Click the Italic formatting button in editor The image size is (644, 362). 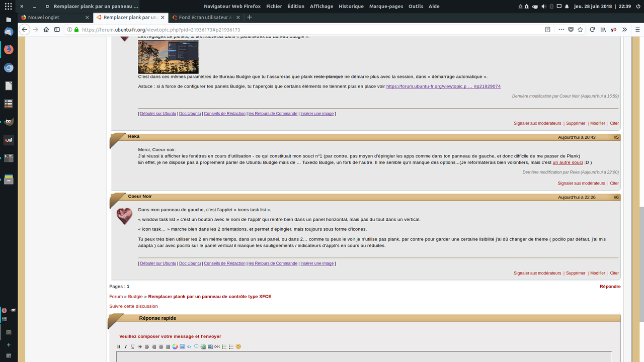click(126, 346)
